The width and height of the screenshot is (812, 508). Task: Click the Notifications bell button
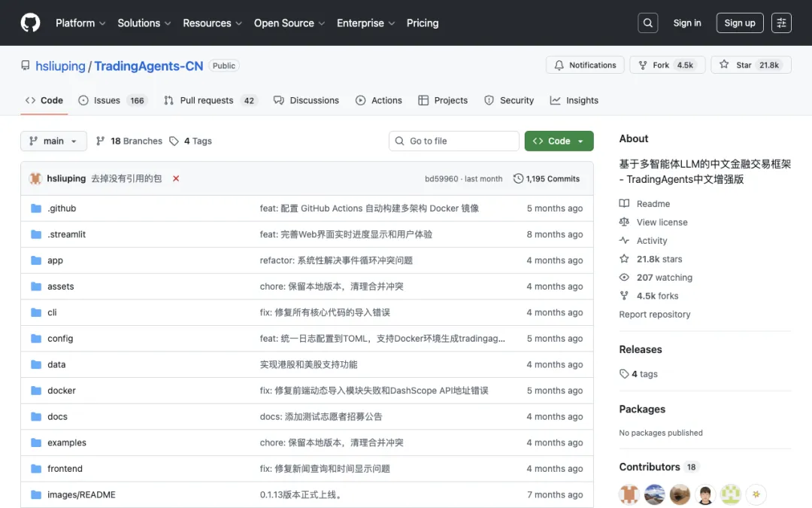click(x=585, y=65)
